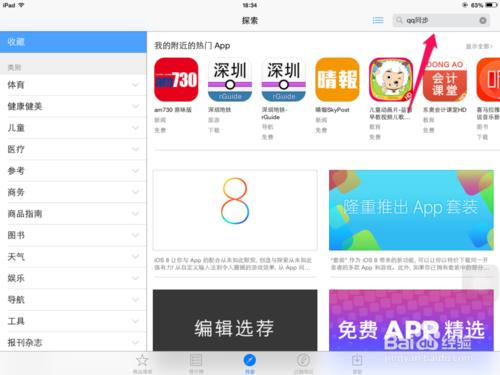The height and width of the screenshot is (375, 500).
Task: Expand the 儿童 category chevron
Action: 135,128
